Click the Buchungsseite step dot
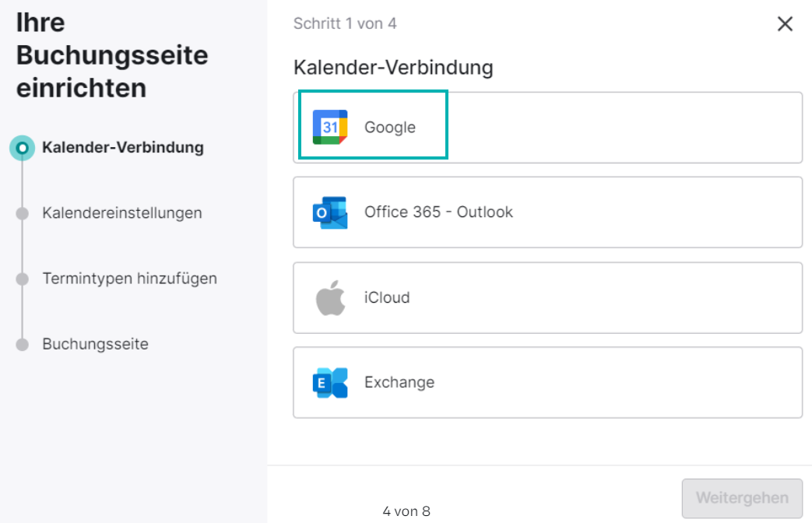The height and width of the screenshot is (523, 812). click(23, 345)
